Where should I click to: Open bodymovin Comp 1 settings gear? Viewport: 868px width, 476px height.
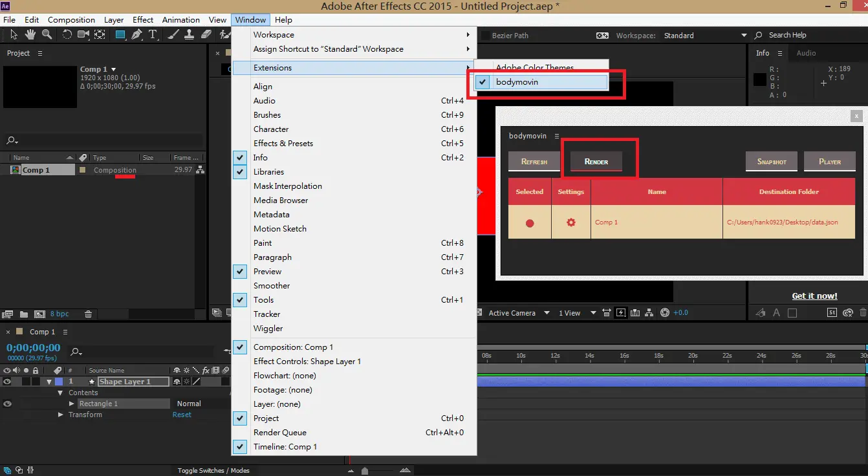pyautogui.click(x=570, y=222)
